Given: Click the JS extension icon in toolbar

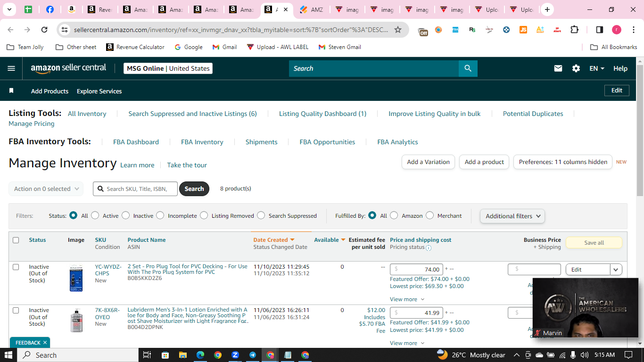Looking at the screenshot, I should tap(523, 30).
